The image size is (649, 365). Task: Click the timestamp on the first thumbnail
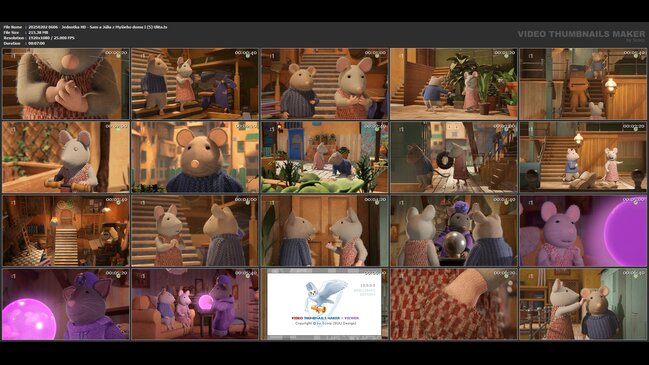pos(116,53)
